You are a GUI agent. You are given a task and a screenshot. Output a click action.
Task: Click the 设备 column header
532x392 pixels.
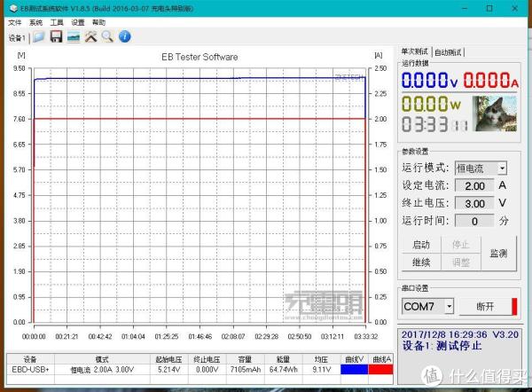coord(30,359)
